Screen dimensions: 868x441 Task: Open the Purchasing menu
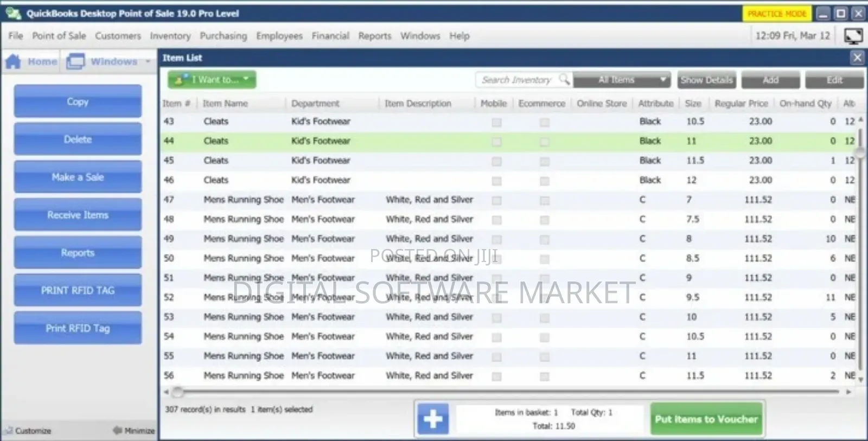223,36
